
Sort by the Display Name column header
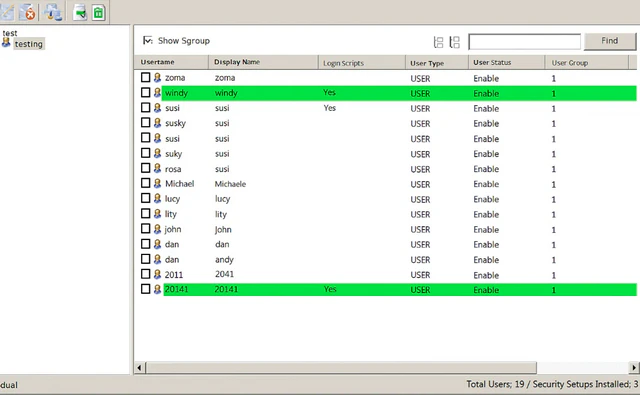263,62
